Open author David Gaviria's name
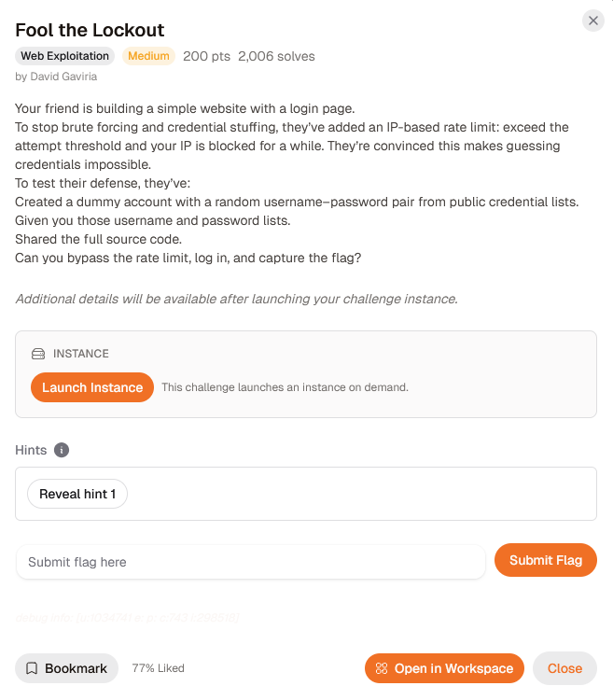The height and width of the screenshot is (700, 613). pyautogui.click(x=63, y=77)
